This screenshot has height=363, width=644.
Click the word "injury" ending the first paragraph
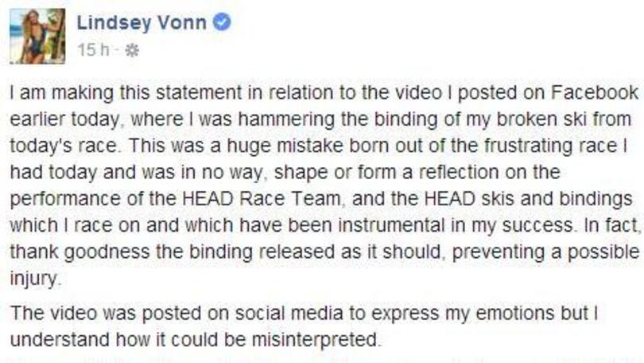pyautogui.click(x=33, y=279)
